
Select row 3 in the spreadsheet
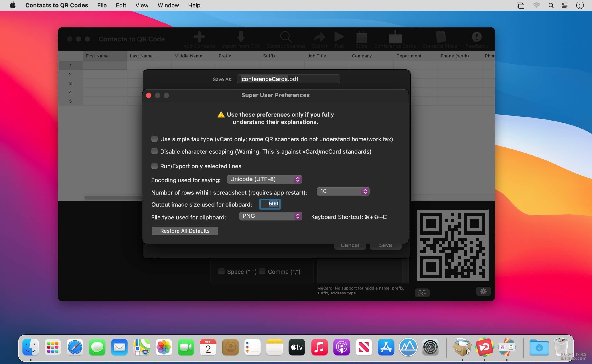point(70,83)
